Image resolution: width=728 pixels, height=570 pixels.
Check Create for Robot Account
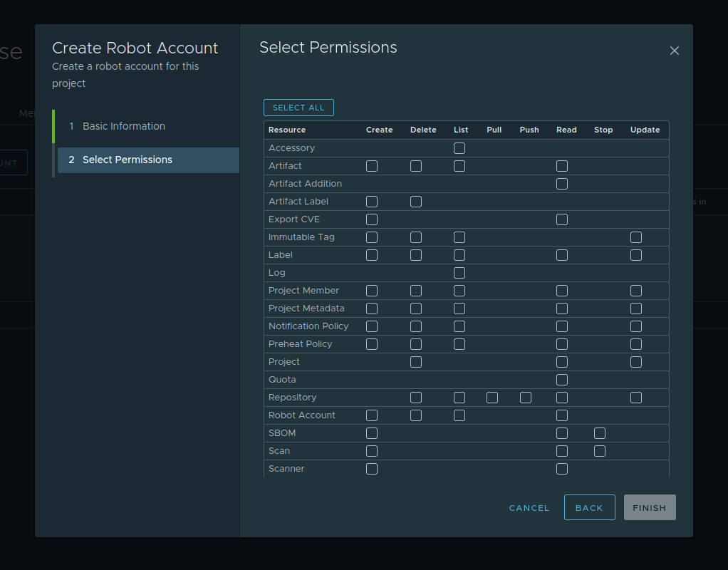click(371, 415)
